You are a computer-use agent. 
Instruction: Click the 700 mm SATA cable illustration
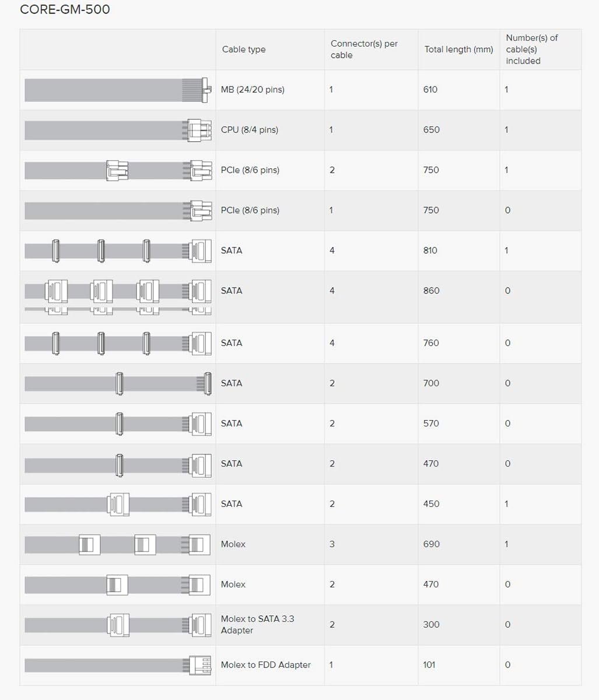coord(117,383)
